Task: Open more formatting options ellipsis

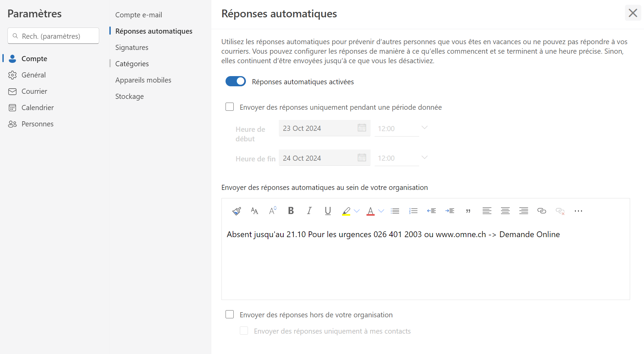Action: click(x=578, y=211)
